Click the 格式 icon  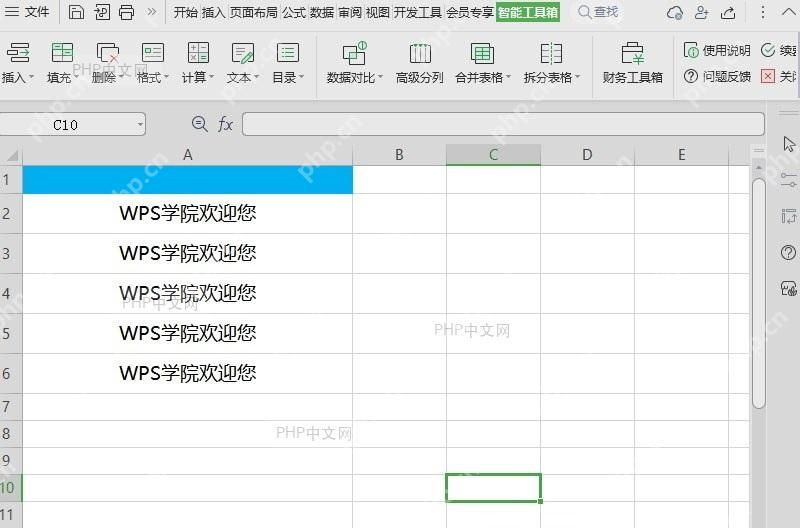(153, 53)
